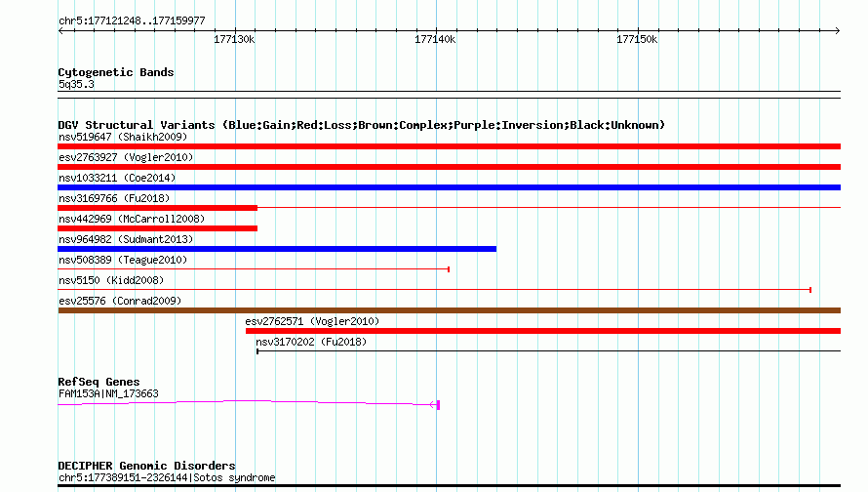The image size is (868, 492).
Task: Open the nsv508389 (Teague2010) variant label
Action: click(123, 260)
